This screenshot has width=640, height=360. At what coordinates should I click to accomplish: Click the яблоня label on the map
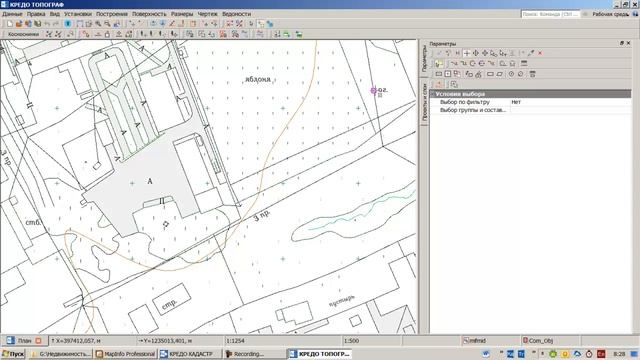258,79
